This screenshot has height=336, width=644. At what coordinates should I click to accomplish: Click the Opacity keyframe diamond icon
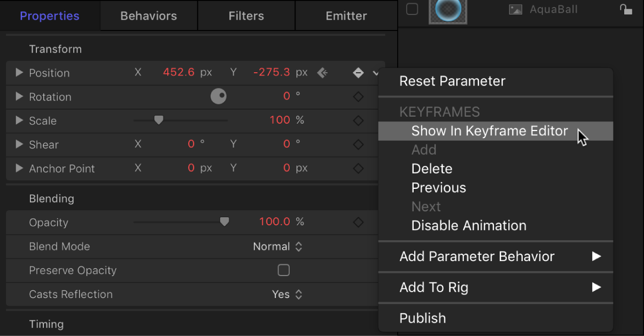click(358, 222)
